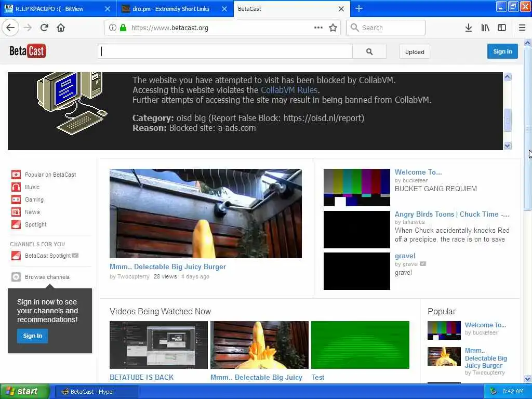
Task: Click the color bars Welcome To thumbnail
Action: point(356,187)
